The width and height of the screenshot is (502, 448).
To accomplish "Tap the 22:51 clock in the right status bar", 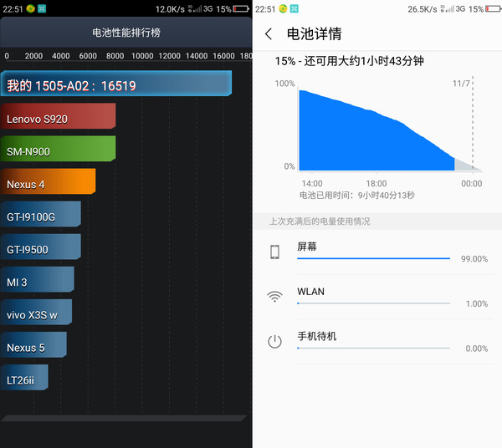I will tap(265, 9).
